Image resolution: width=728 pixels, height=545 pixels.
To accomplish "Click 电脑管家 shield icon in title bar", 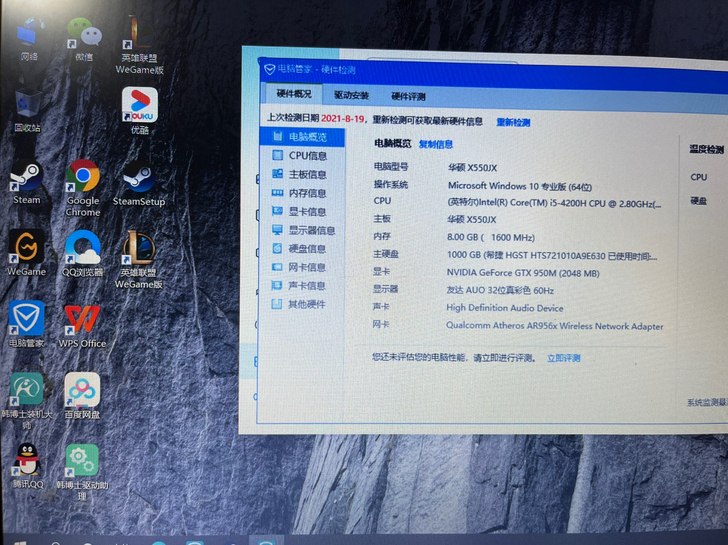I will tap(270, 70).
